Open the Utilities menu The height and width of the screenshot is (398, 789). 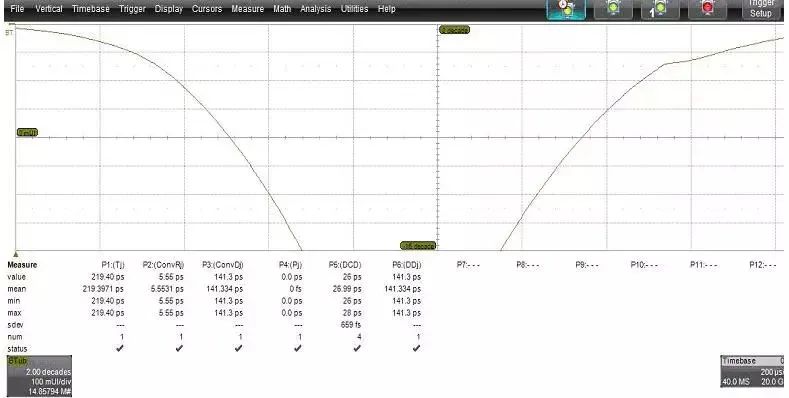click(x=354, y=9)
